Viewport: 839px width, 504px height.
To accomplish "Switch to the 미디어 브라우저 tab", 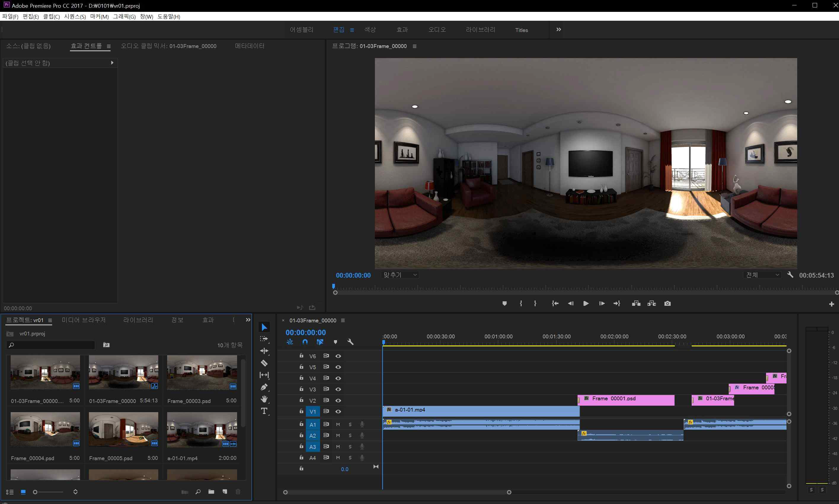I will pyautogui.click(x=84, y=320).
